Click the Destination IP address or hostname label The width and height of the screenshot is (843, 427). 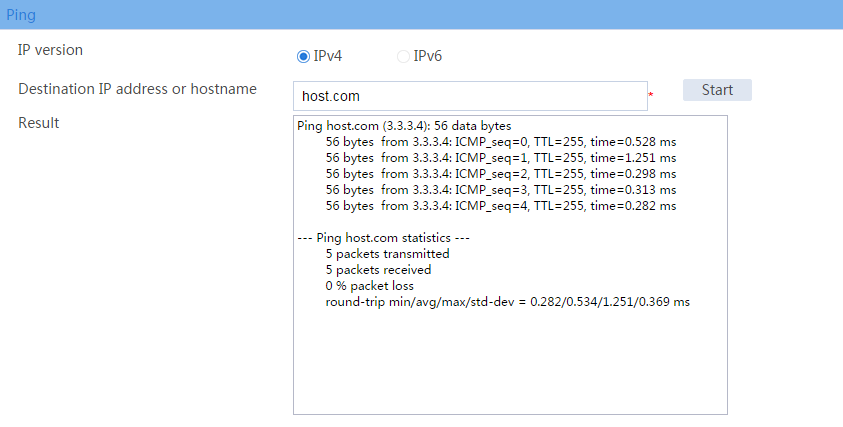138,89
